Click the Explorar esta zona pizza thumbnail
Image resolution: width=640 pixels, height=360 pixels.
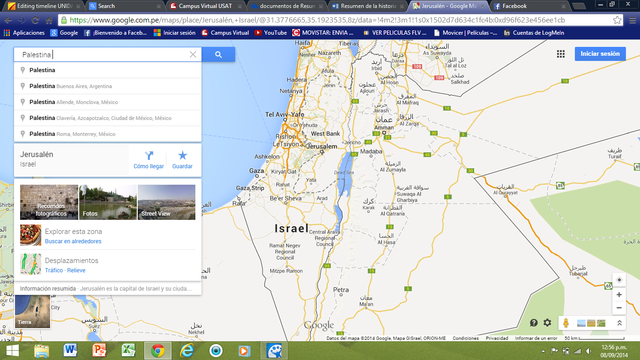[31, 235]
